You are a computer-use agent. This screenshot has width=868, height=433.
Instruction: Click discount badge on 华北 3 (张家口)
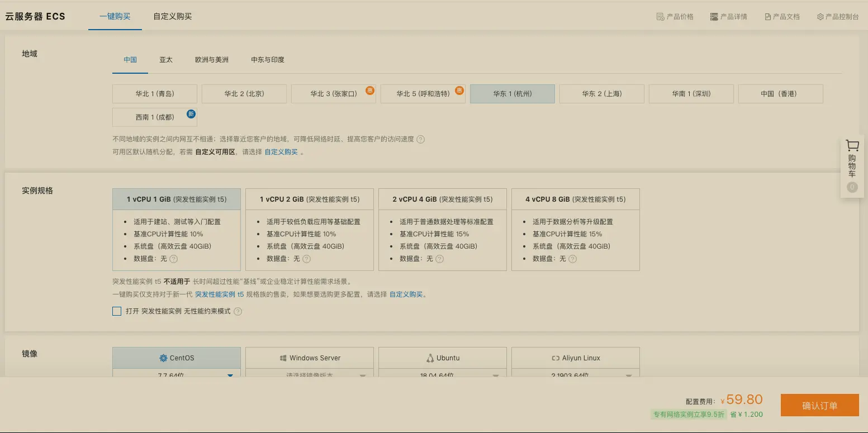370,90
